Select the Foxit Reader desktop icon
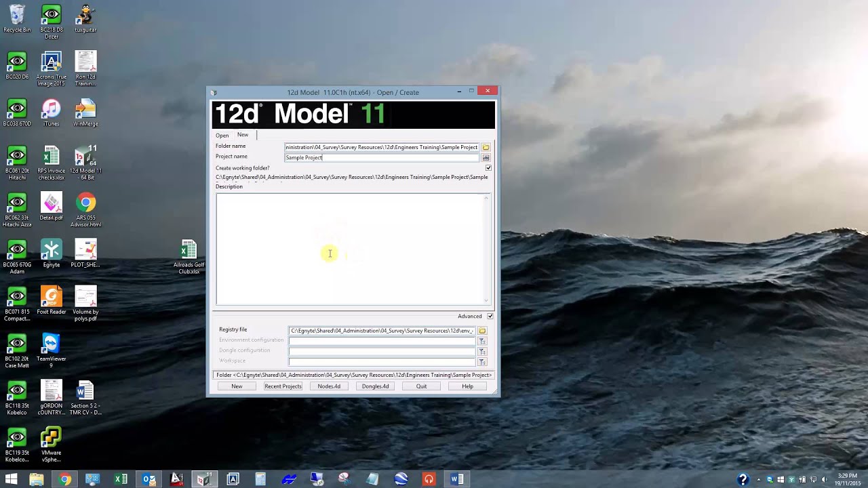 coord(52,300)
